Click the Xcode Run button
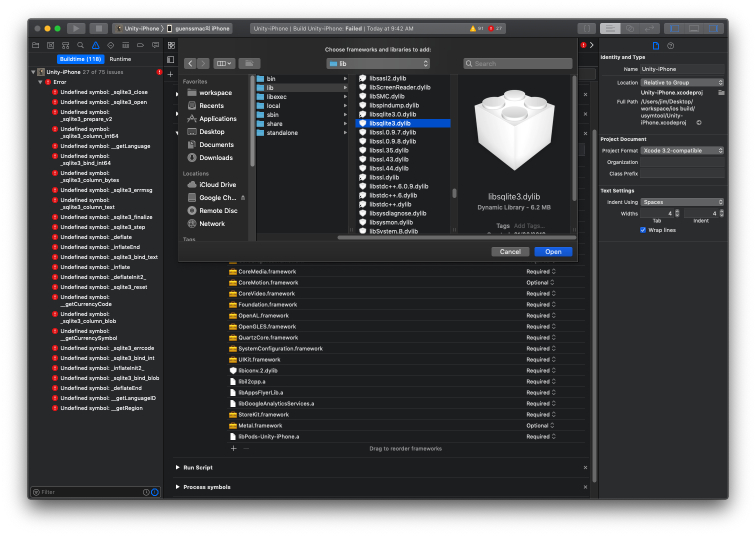 (x=76, y=28)
